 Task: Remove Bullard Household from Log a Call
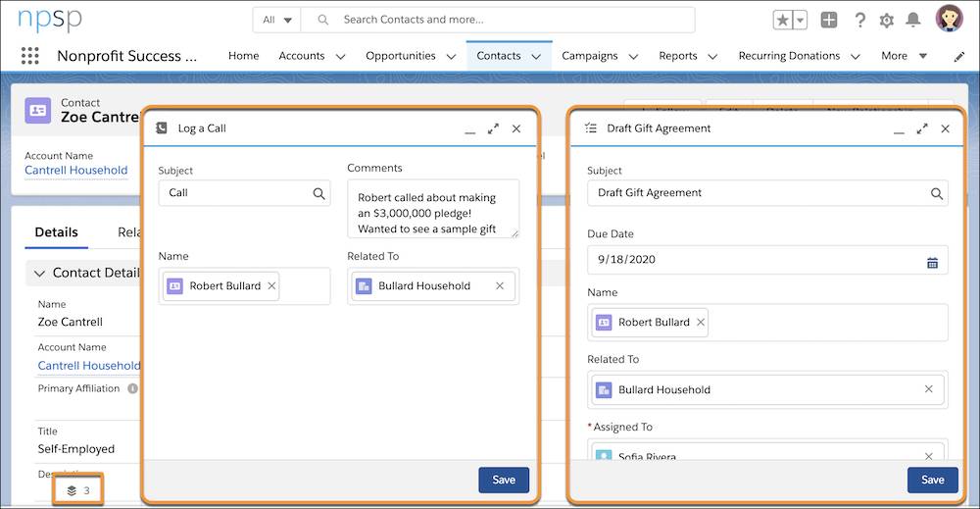click(500, 285)
